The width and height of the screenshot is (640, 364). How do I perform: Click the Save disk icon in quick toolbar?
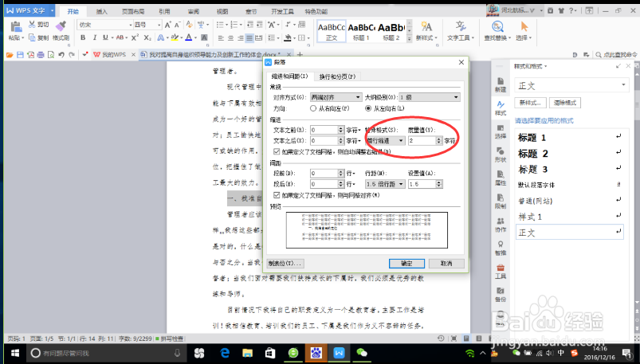pyautogui.click(x=20, y=55)
